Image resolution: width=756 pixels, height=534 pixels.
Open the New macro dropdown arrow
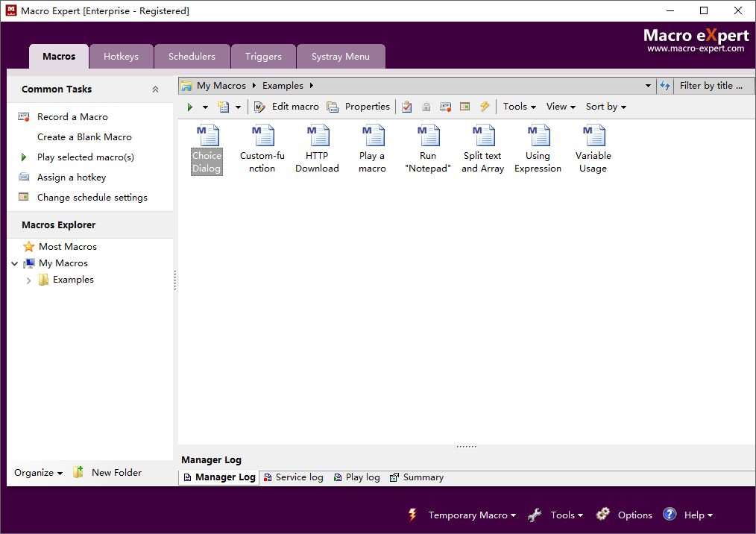click(238, 107)
